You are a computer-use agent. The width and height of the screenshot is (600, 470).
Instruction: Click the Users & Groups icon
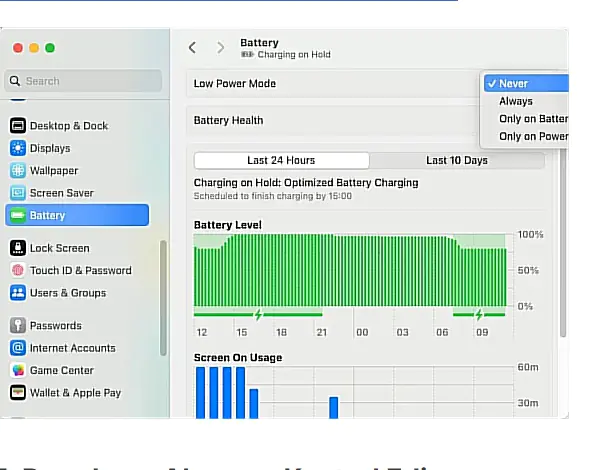pyautogui.click(x=18, y=293)
